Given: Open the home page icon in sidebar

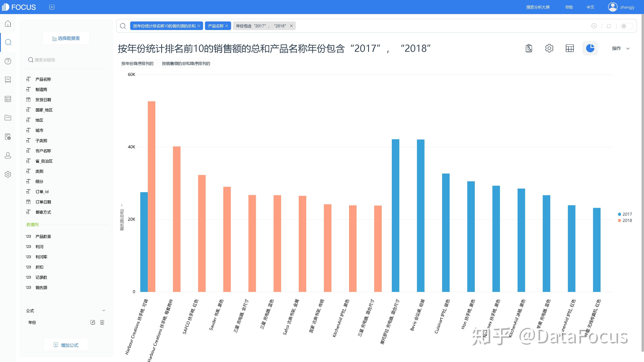Looking at the screenshot, I should [8, 24].
